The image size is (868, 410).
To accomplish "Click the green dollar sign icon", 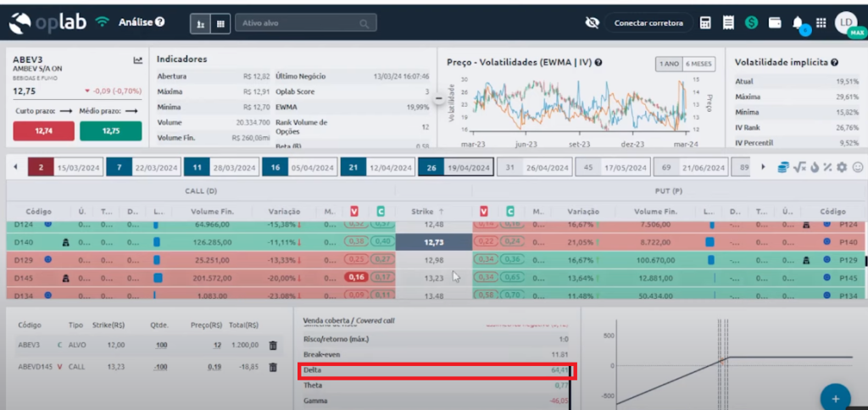I will click(x=751, y=23).
